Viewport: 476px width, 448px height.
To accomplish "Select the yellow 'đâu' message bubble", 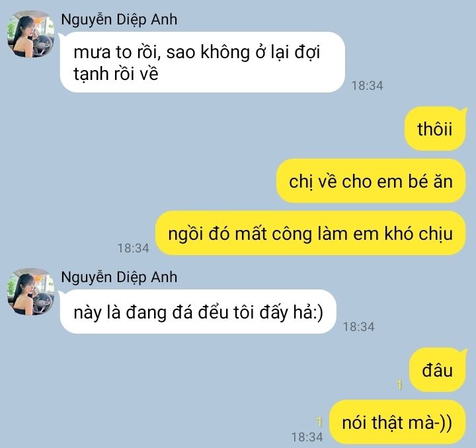I will pyautogui.click(x=438, y=370).
